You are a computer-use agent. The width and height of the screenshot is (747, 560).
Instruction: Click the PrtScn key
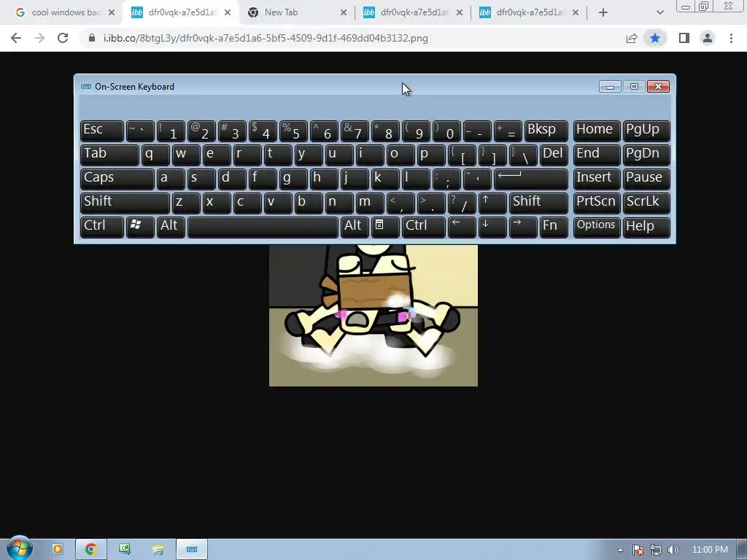pos(597,203)
